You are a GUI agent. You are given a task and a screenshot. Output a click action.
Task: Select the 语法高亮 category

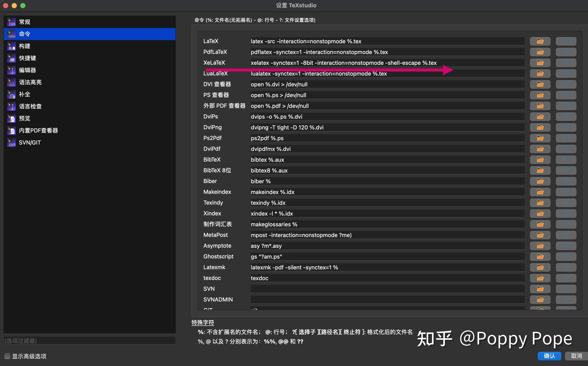[x=30, y=82]
